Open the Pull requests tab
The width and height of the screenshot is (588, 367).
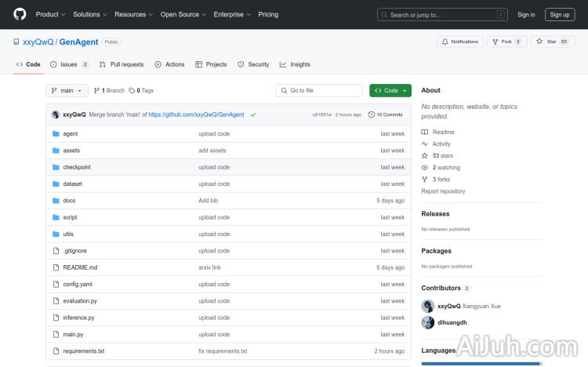click(122, 64)
